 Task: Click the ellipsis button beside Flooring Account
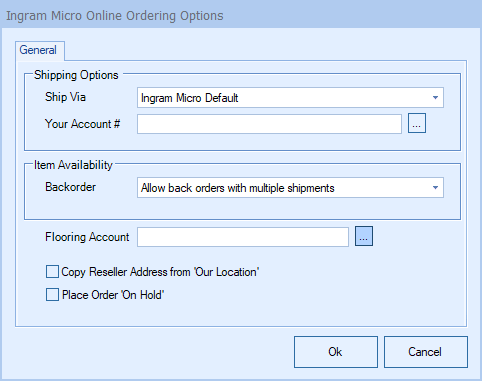click(364, 236)
